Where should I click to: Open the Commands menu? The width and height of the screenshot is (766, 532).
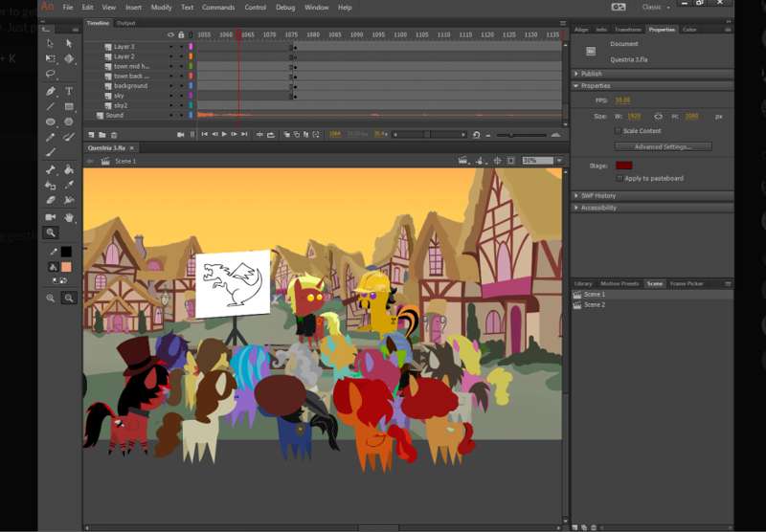point(218,8)
